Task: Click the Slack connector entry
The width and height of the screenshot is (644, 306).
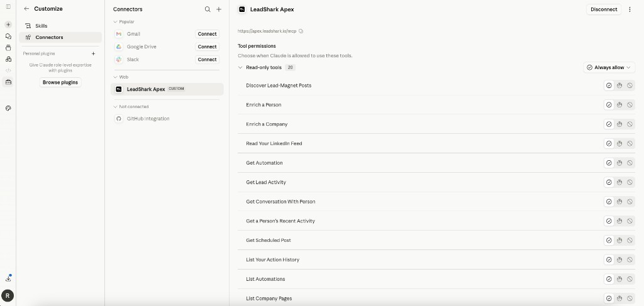Action: pyautogui.click(x=133, y=60)
